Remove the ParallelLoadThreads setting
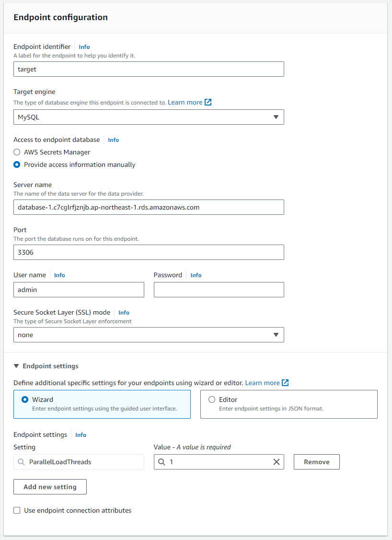This screenshot has height=540, width=392. click(x=317, y=462)
